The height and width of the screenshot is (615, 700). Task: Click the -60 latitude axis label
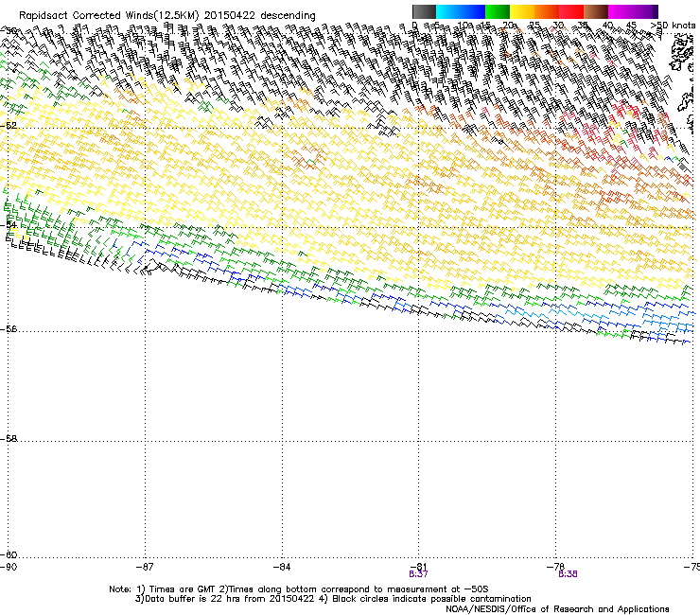[9, 554]
